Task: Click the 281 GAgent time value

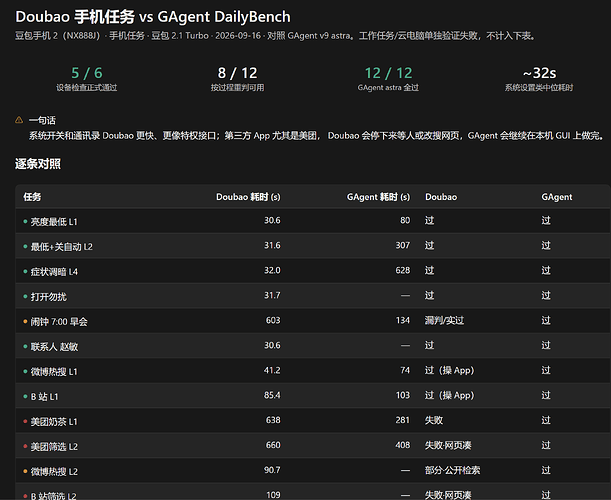Action: click(403, 420)
